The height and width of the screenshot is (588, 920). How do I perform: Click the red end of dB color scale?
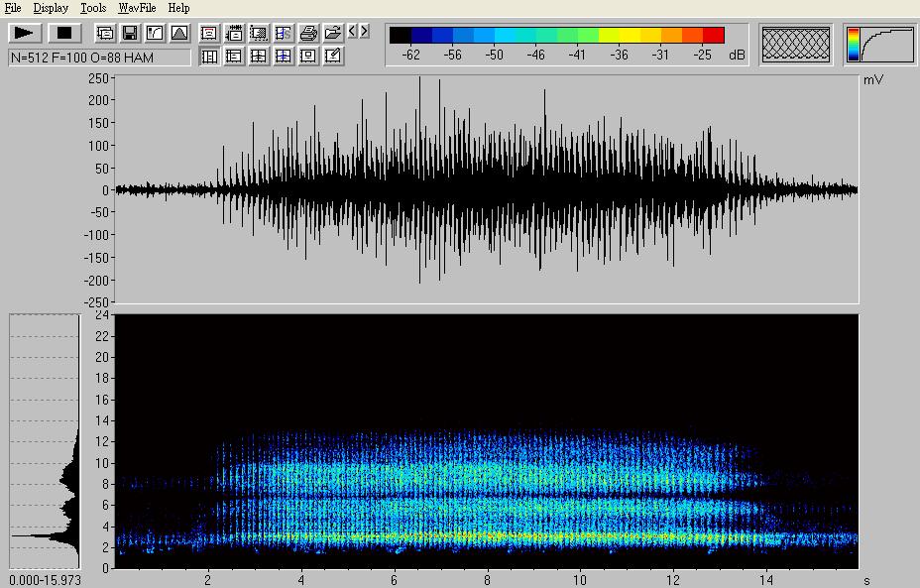(x=713, y=36)
